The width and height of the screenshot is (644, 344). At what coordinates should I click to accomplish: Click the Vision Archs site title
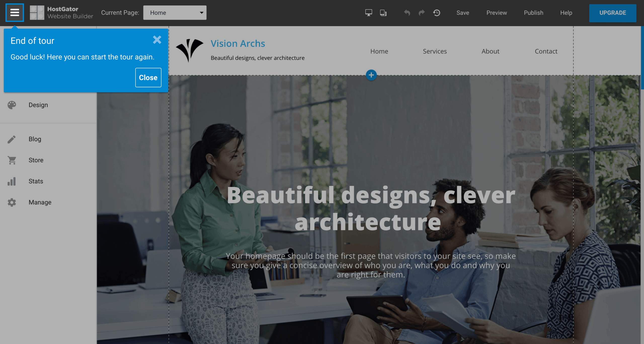(238, 44)
